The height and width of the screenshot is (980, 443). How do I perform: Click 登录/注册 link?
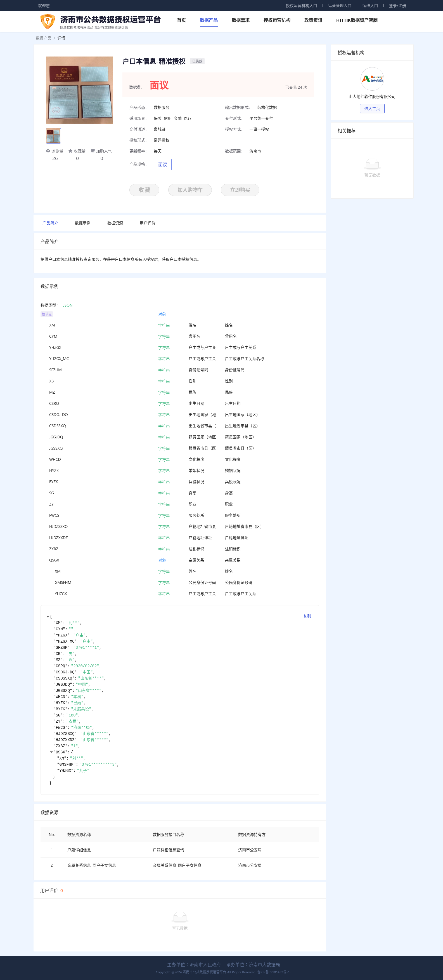click(397, 6)
